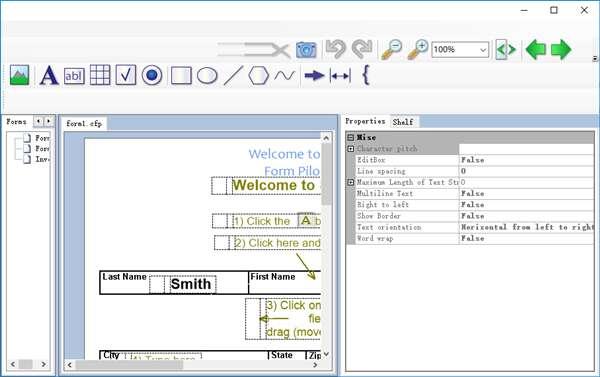Click the Text orientation value
Screen dimensions: 600x377
(526, 227)
